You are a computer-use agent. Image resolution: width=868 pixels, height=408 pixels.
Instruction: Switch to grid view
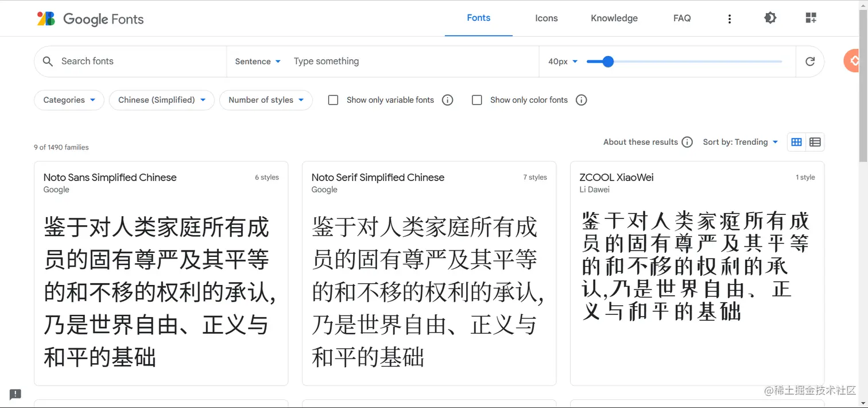pos(796,142)
